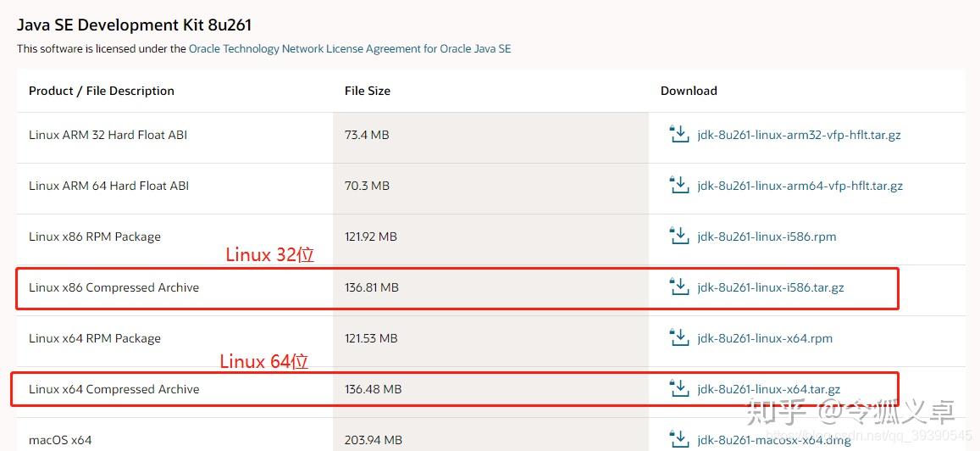The width and height of the screenshot is (980, 451).
Task: Click the File Size column header
Action: tap(368, 91)
